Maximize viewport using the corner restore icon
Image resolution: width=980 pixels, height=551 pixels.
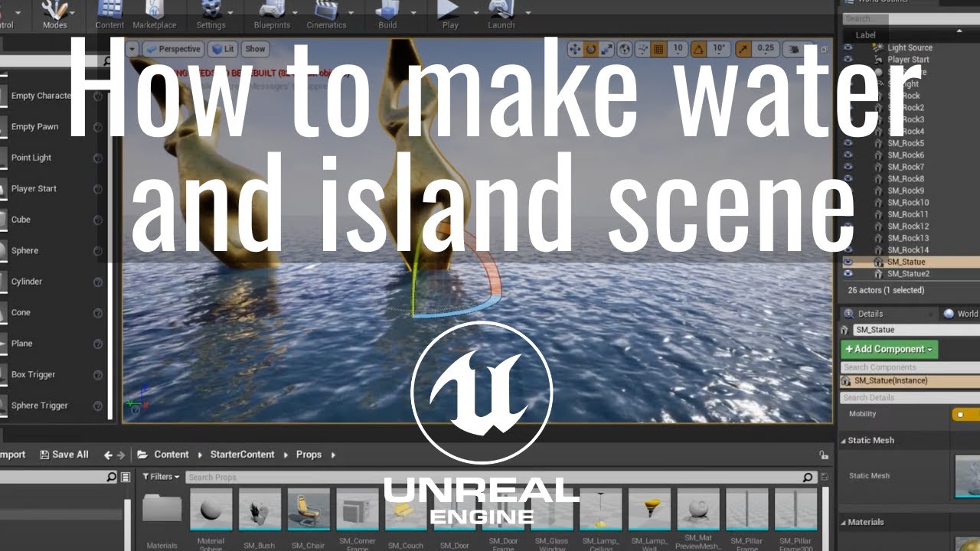click(x=823, y=49)
